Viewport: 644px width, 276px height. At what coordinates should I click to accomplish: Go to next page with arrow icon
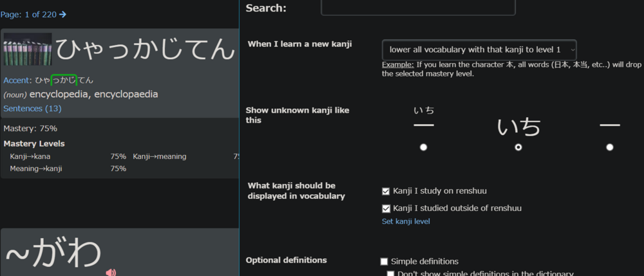(x=62, y=14)
